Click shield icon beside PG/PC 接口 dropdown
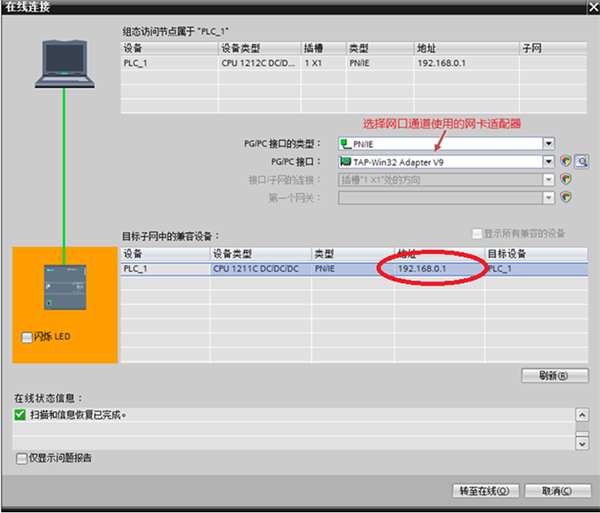This screenshot has height=513, width=600. [x=566, y=161]
